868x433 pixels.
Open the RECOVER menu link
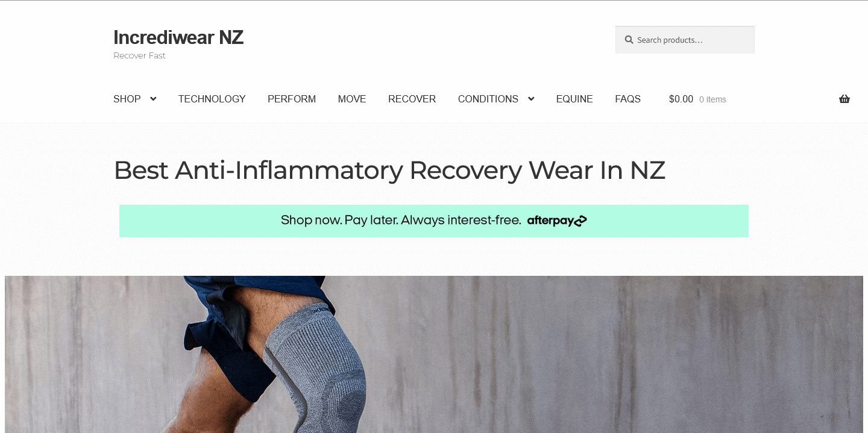coord(412,99)
